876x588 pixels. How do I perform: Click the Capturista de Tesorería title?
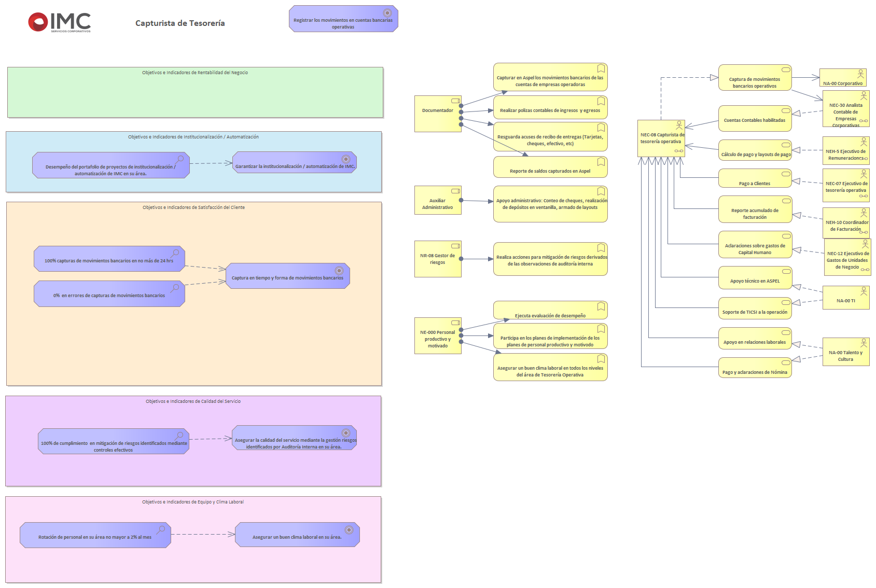point(180,23)
